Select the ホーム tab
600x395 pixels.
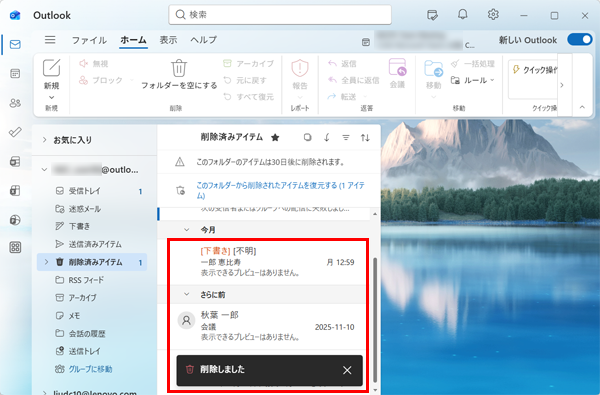[133, 40]
